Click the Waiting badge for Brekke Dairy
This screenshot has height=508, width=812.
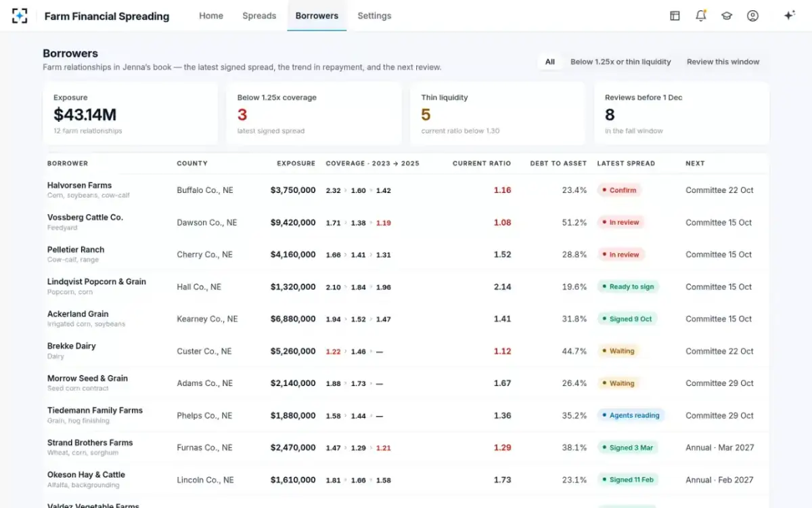tap(618, 351)
